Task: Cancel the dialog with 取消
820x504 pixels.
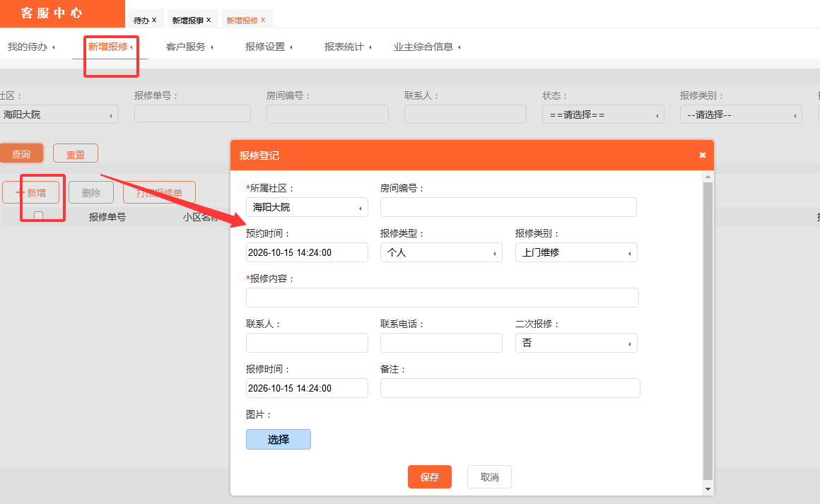Action: 489,477
